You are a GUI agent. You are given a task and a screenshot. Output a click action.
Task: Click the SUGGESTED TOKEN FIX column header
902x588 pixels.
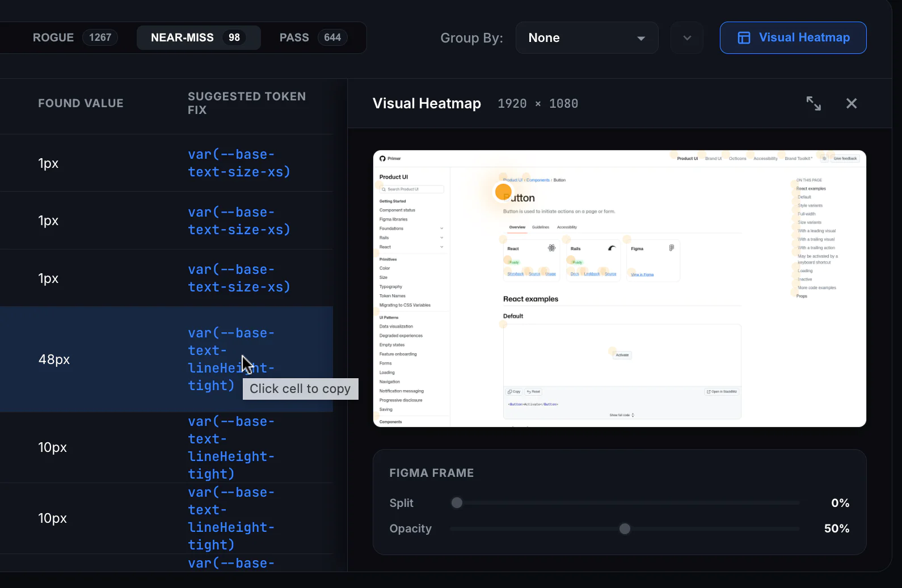[247, 103]
